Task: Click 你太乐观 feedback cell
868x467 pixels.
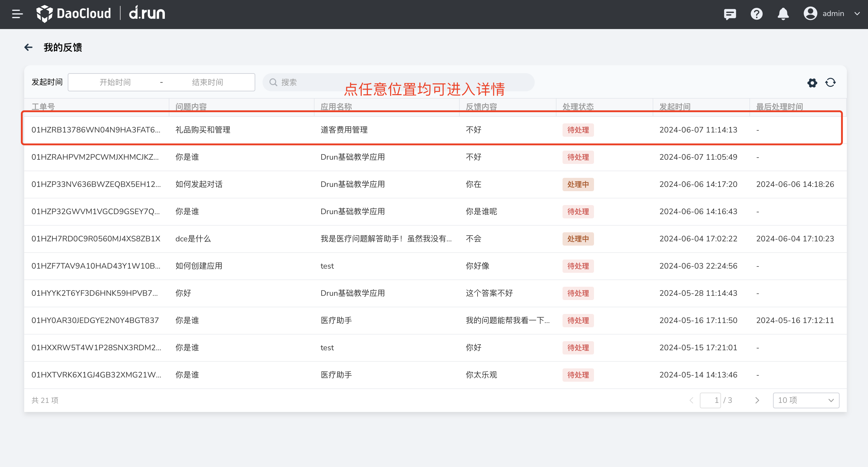Action: pos(481,375)
